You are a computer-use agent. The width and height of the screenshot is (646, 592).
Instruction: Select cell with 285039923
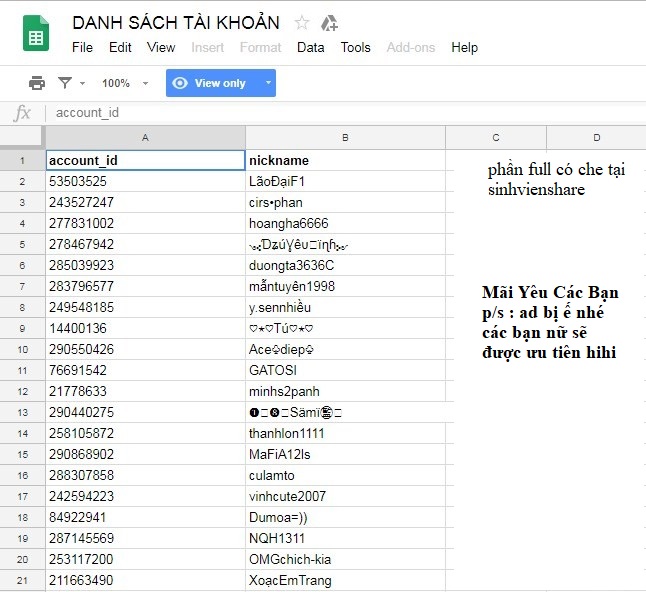coord(145,265)
